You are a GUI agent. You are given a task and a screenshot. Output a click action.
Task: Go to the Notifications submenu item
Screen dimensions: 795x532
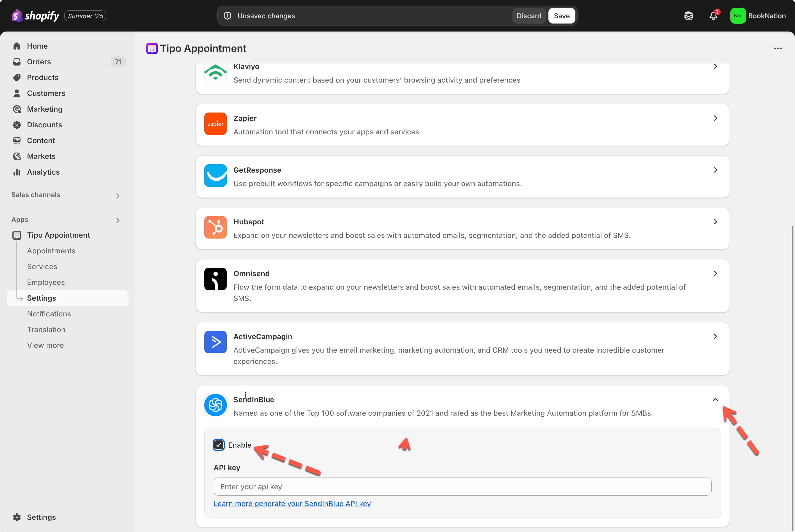click(x=49, y=314)
